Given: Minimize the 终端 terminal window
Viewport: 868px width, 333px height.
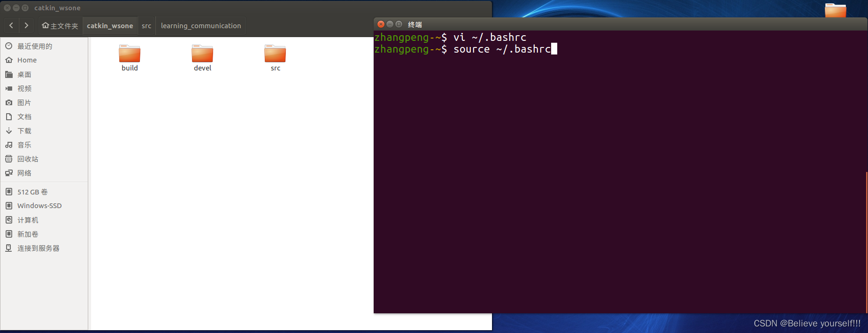Looking at the screenshot, I should click(x=390, y=24).
